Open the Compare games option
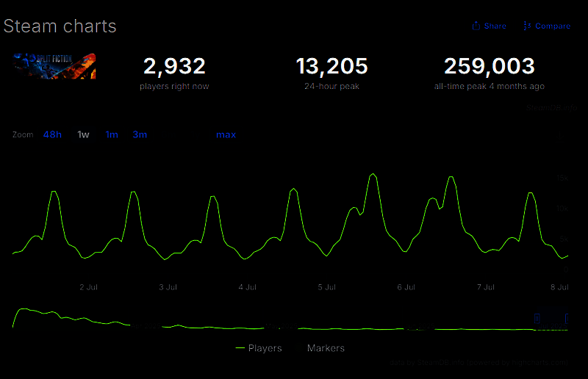This screenshot has height=379, width=588. tap(546, 26)
